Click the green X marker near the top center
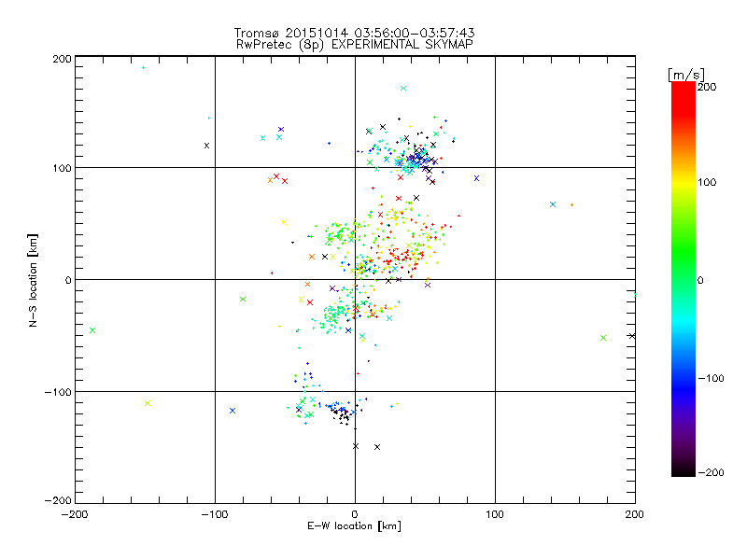Viewport: 747px width, 560px height. (403, 88)
